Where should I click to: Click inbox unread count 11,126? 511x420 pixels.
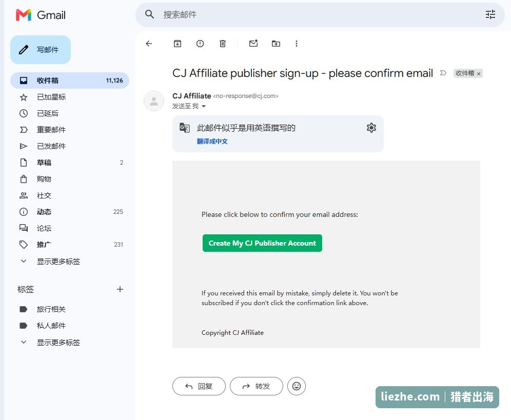pyautogui.click(x=114, y=81)
